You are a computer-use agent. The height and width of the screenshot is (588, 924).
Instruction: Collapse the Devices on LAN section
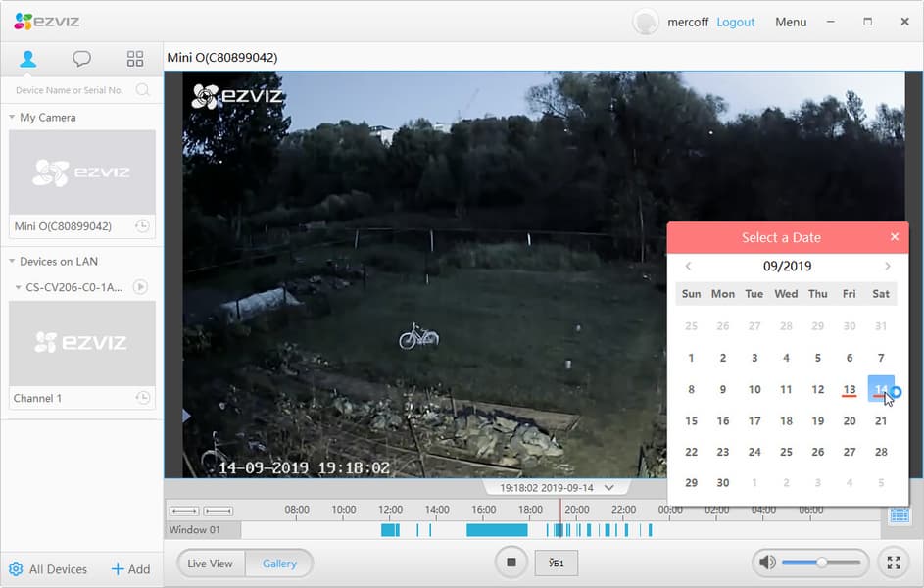point(12,261)
